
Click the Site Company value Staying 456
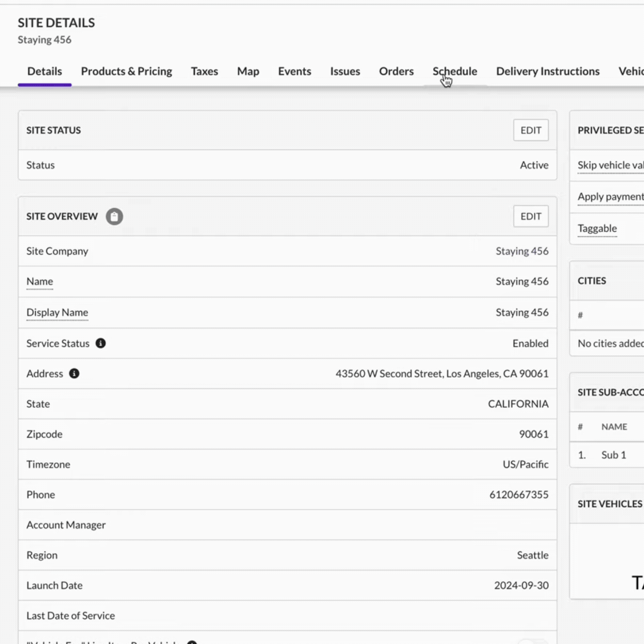coord(522,251)
